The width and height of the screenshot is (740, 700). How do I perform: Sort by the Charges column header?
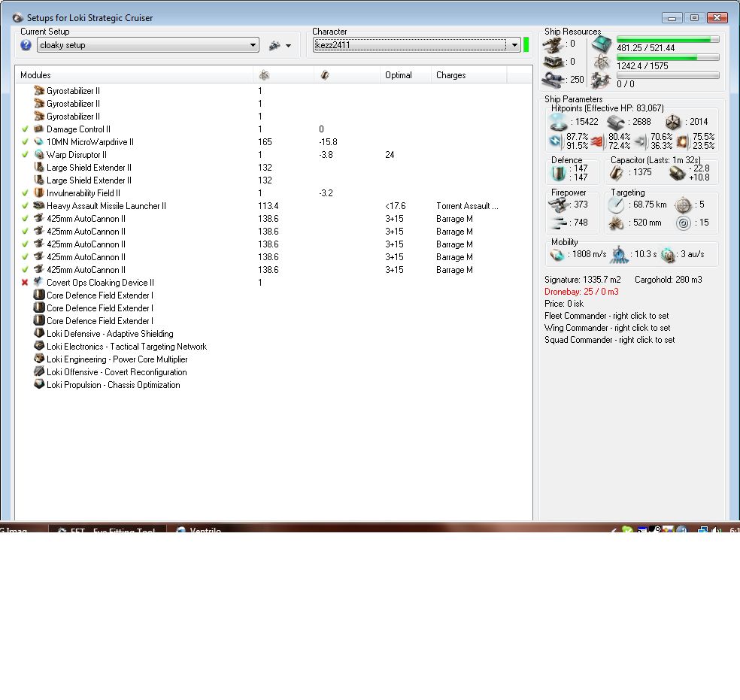(469, 75)
